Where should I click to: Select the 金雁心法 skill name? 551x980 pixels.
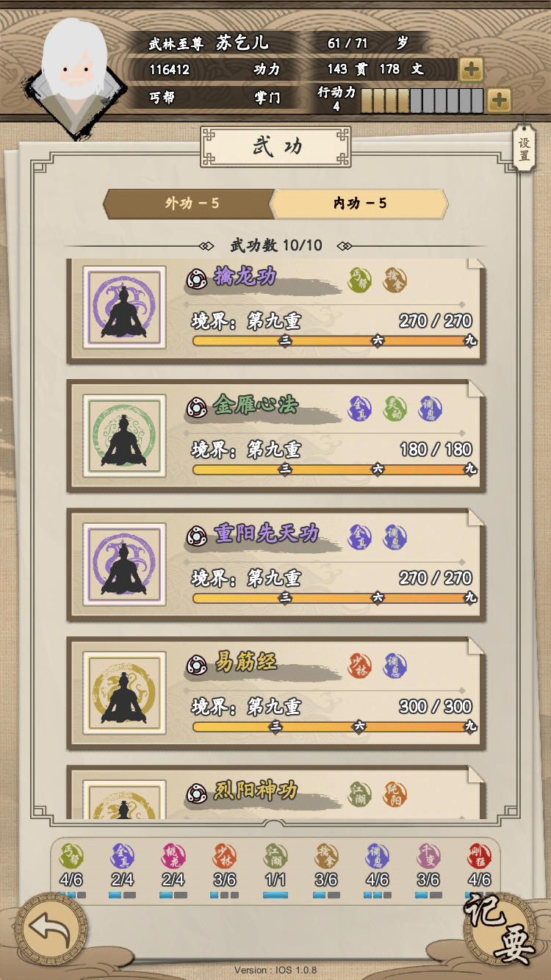coord(255,405)
